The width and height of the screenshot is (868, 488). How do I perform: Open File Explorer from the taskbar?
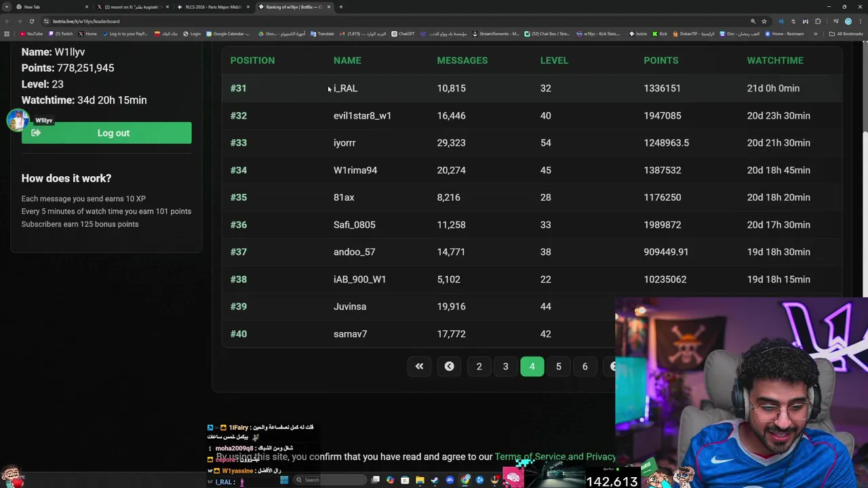coord(420,480)
